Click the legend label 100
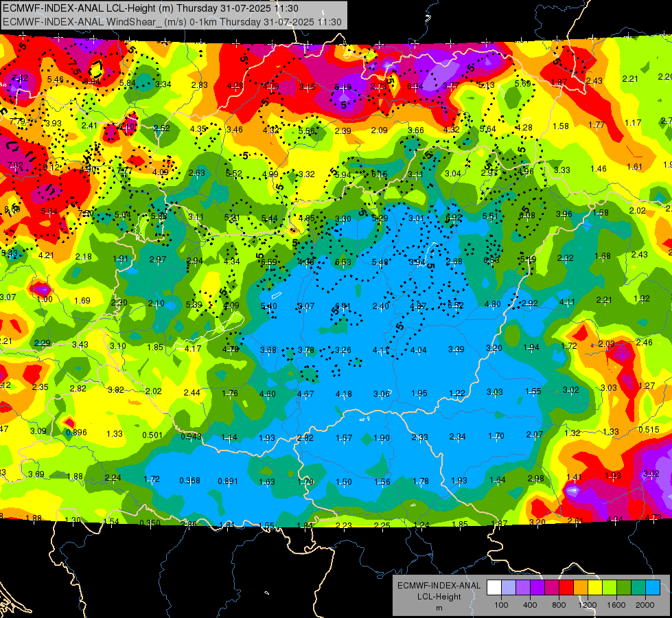 tap(501, 605)
